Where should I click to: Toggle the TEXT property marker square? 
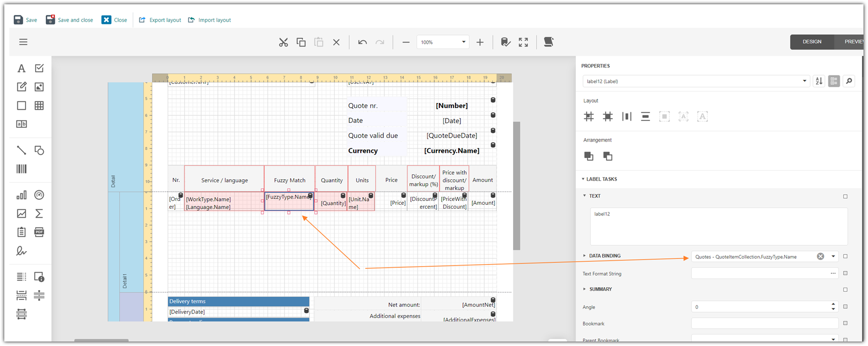tap(845, 197)
